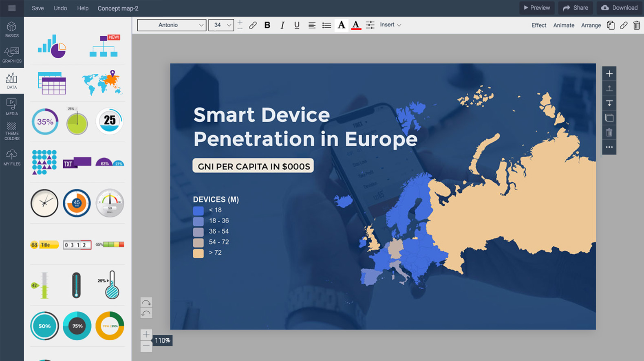Click the zoom in plus button
Screen dimensions: 644x361
146,335
